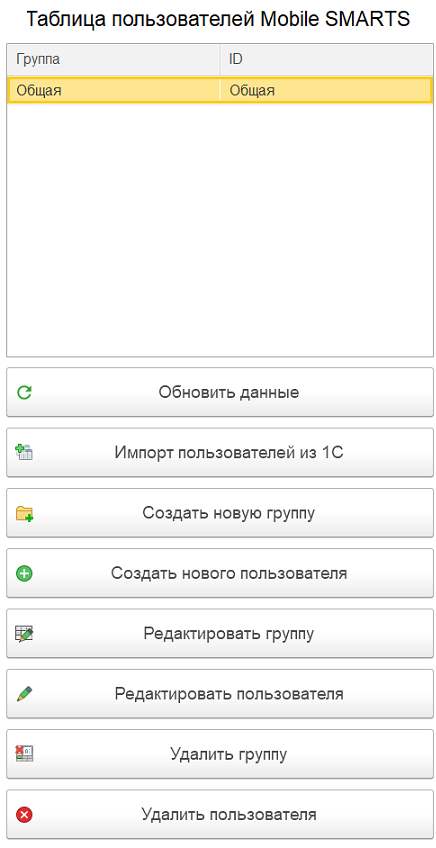Click the pencil icon for editing user
This screenshot has width=436, height=848.
24,694
